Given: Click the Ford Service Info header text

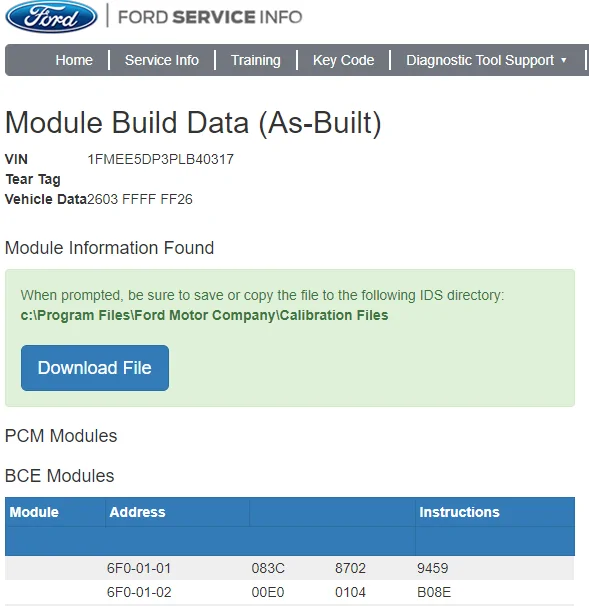Looking at the screenshot, I should 210,17.
